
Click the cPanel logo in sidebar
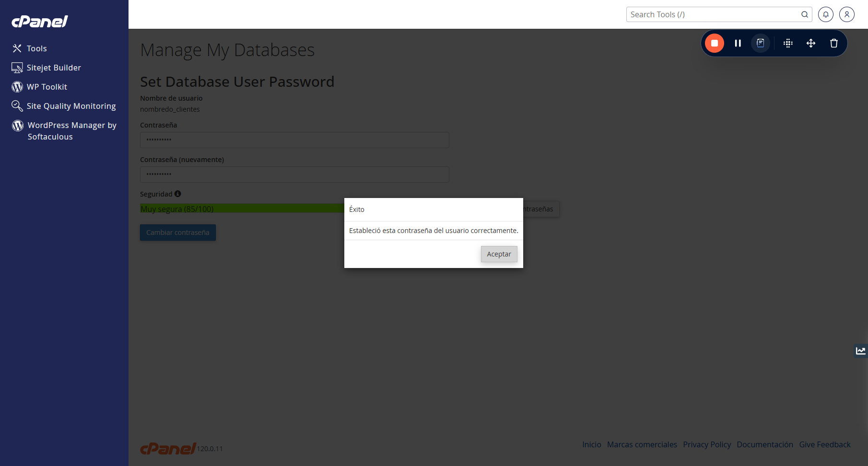pos(40,21)
